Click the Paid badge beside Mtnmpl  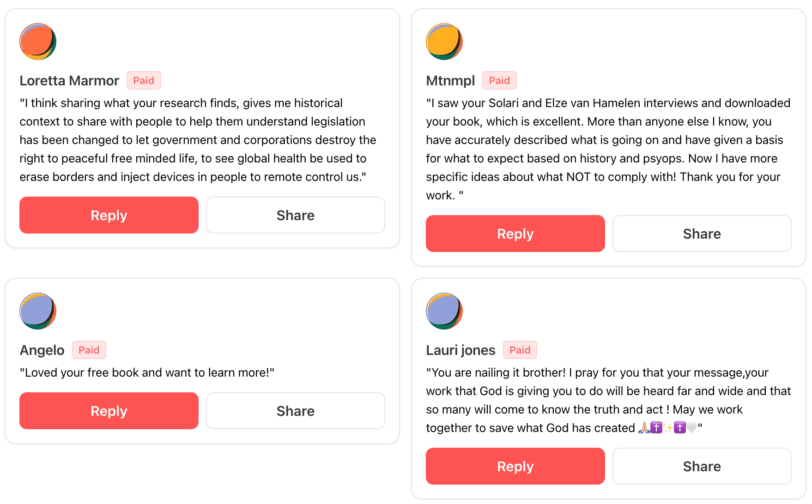point(499,80)
